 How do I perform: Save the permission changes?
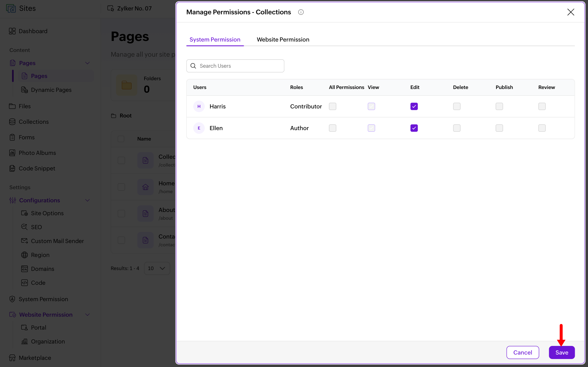click(562, 352)
